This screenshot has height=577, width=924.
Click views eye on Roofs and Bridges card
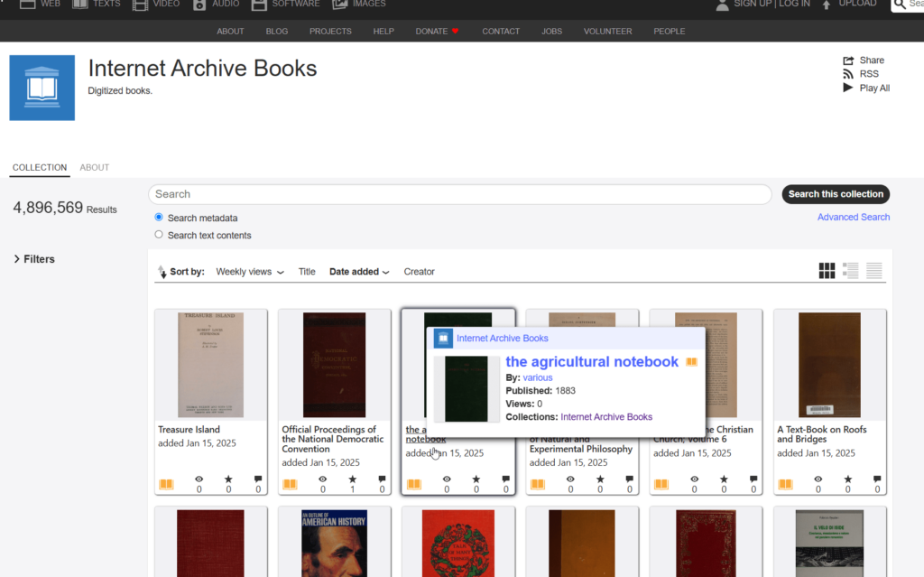click(x=818, y=479)
